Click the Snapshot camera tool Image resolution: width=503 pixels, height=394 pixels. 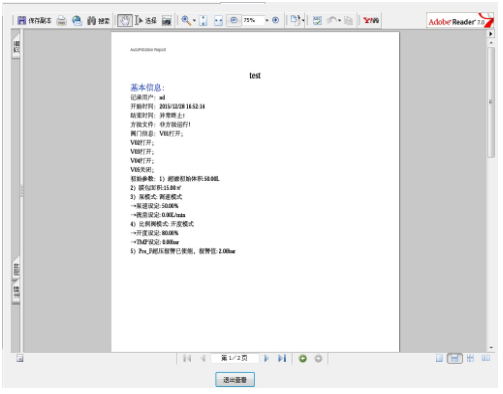coord(167,21)
